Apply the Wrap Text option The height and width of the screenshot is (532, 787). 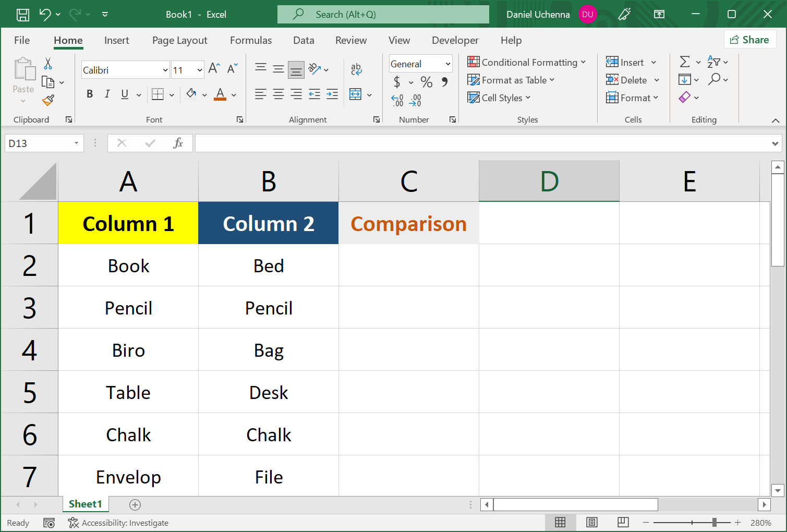coord(356,68)
